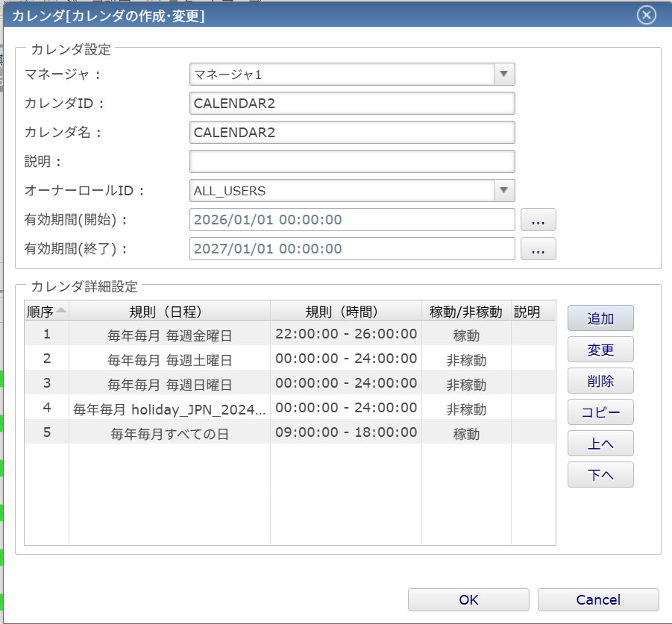This screenshot has height=624, width=672.
Task: Click time cell 09:00:00 - 18:00:00
Action: point(346,432)
